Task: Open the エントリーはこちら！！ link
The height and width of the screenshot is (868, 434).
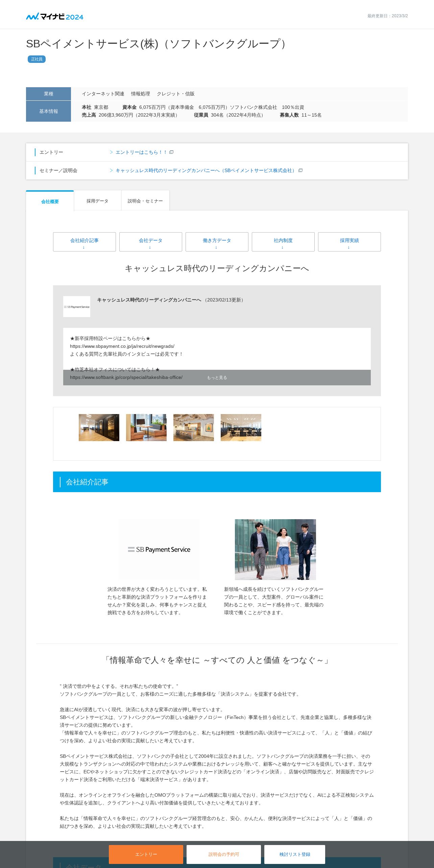Action: (x=141, y=152)
